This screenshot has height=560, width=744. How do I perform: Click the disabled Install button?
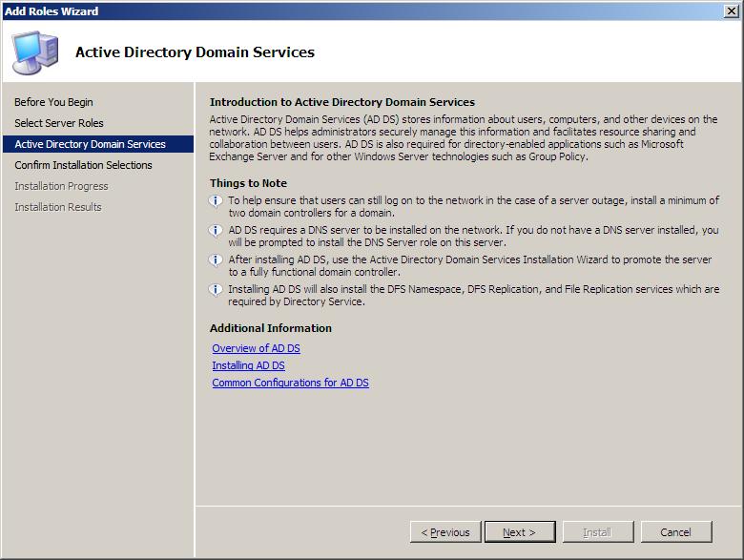click(x=598, y=532)
